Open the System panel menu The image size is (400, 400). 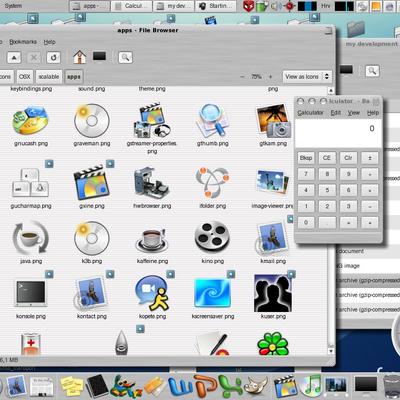coord(13,6)
